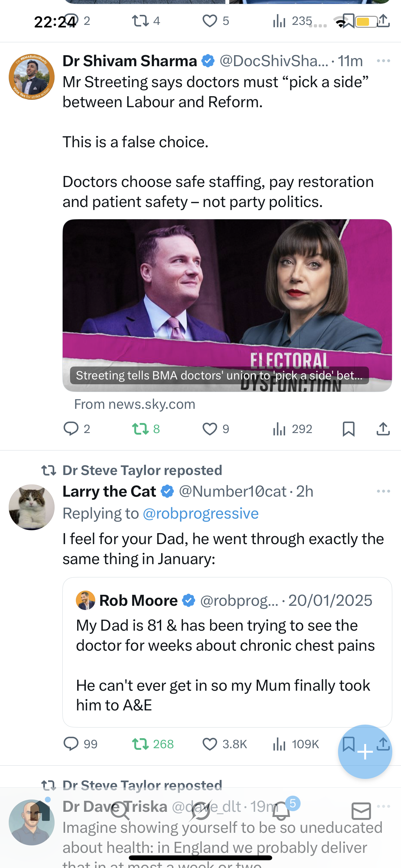Open more options for Dr Dave Triska's tweet

pos(384,806)
